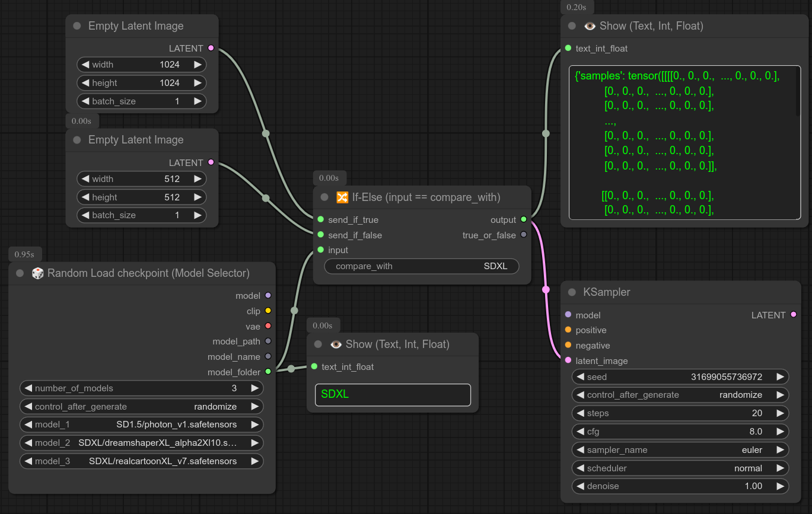The image size is (812, 514).
Task: Click the LATENT output port on KSampler
Action: (793, 315)
